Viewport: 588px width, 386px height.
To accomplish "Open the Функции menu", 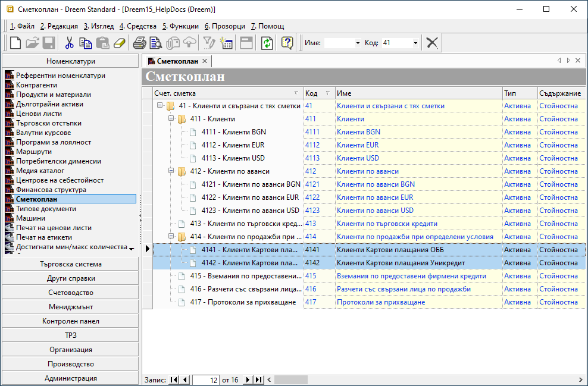I will click(x=180, y=26).
